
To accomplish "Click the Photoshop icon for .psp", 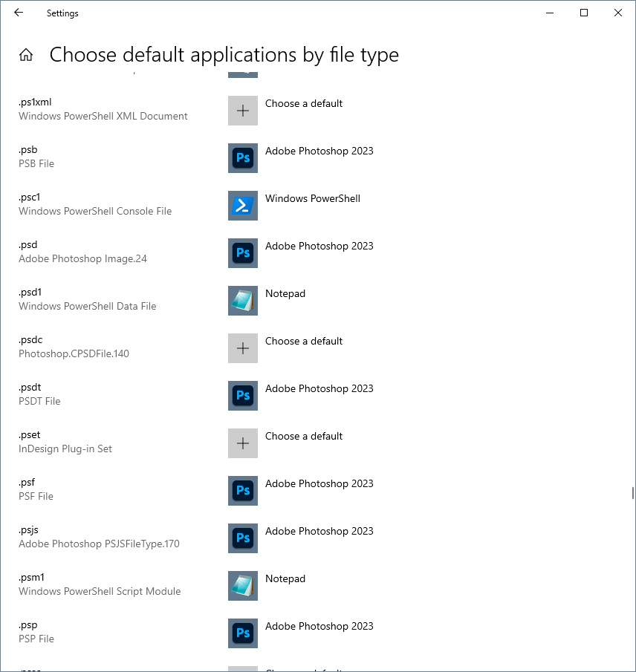I will click(x=243, y=634).
